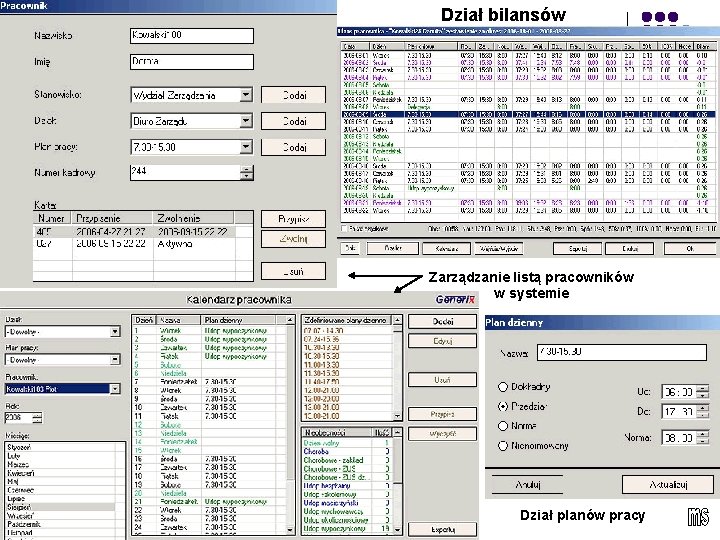Click Dodaj button beside Biuro Zarządu
This screenshot has height=540, width=720.
pos(293,121)
